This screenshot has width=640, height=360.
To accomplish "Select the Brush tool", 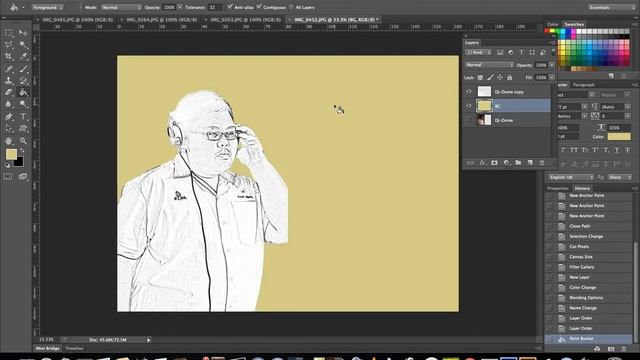I will click(23, 69).
